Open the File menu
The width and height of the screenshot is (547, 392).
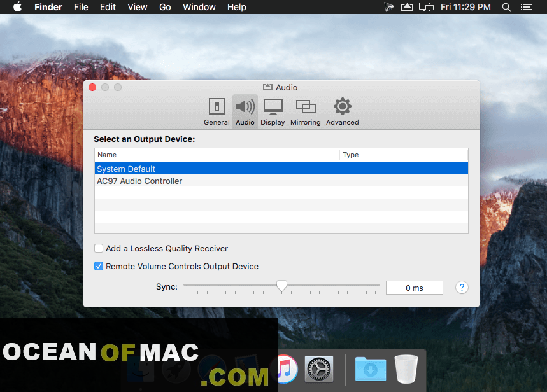tap(81, 7)
